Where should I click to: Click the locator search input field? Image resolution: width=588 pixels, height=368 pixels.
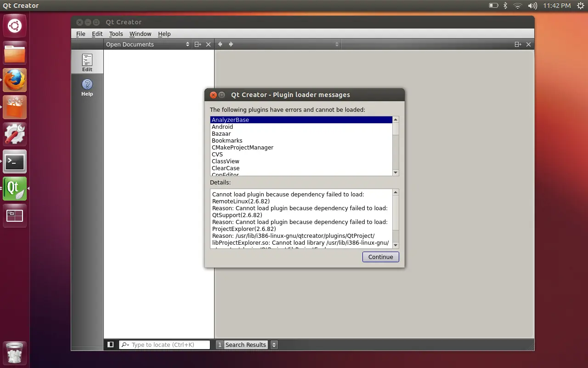tap(164, 345)
